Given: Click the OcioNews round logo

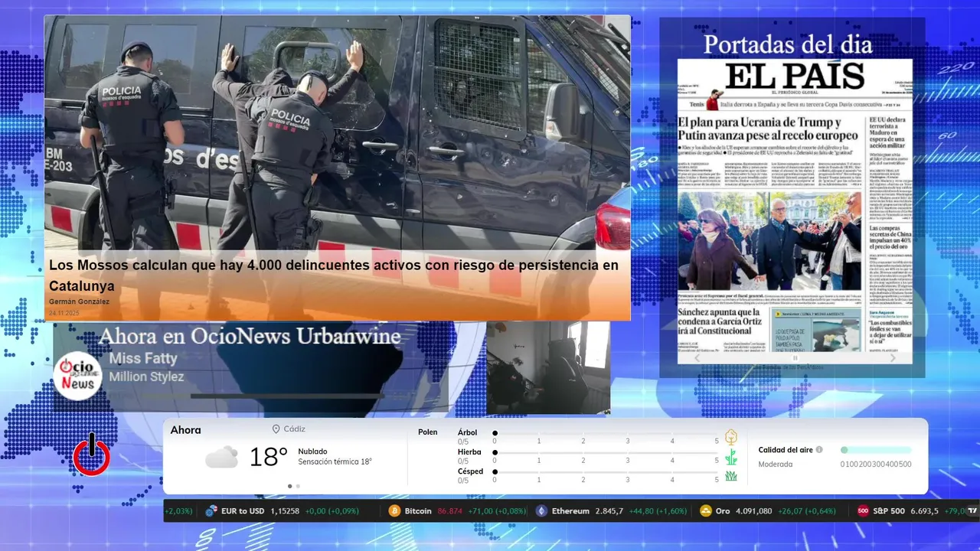Looking at the screenshot, I should (x=77, y=376).
